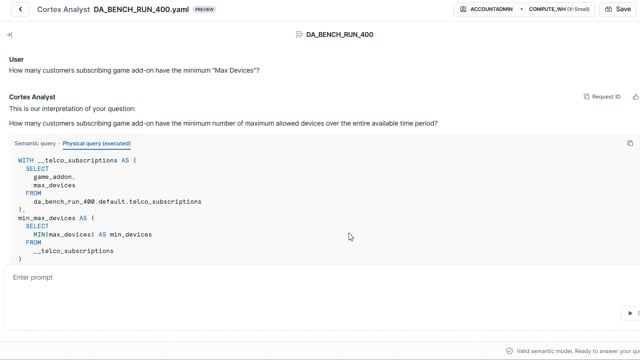Open the ACCOUNTADMIN role selector
Image resolution: width=640 pixels, height=360 pixels.
click(x=486, y=9)
